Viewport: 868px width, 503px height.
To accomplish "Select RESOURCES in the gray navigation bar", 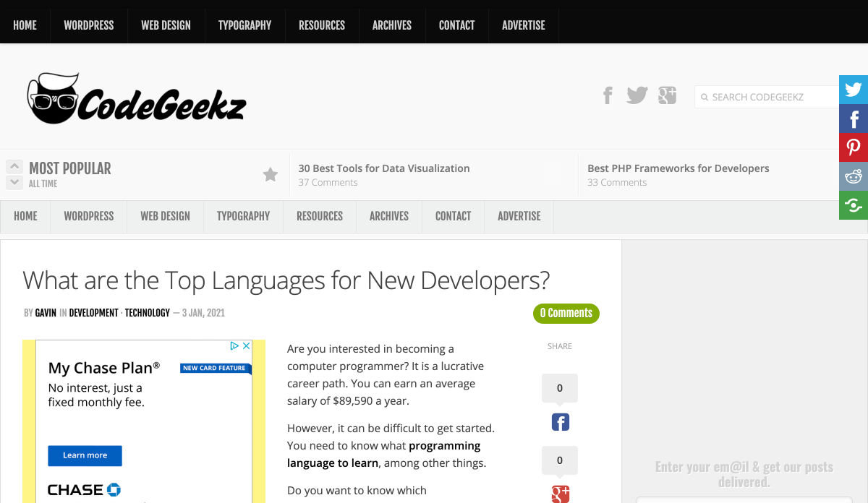I will (x=320, y=216).
